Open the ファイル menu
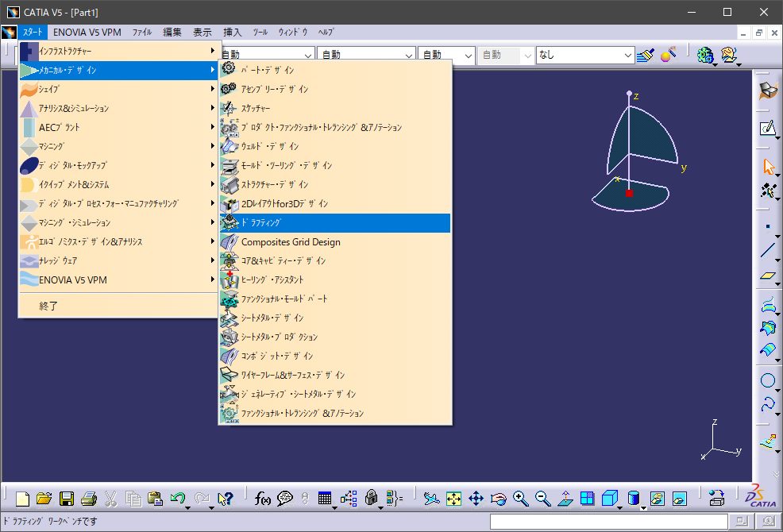This screenshot has height=532, width=783. tap(141, 33)
